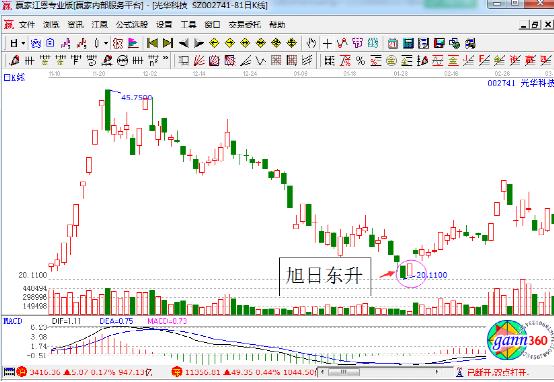Expand the H period dropdown arrow
The image size is (554, 382).
(23, 43)
